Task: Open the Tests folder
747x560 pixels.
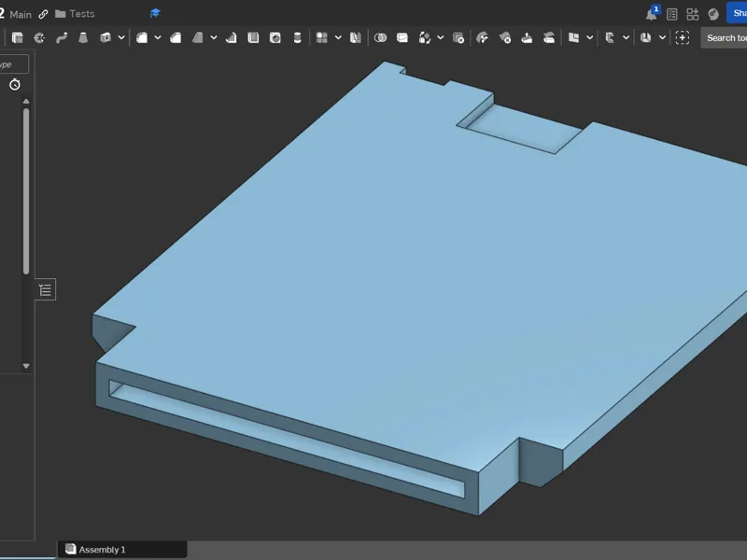Action: pyautogui.click(x=75, y=14)
